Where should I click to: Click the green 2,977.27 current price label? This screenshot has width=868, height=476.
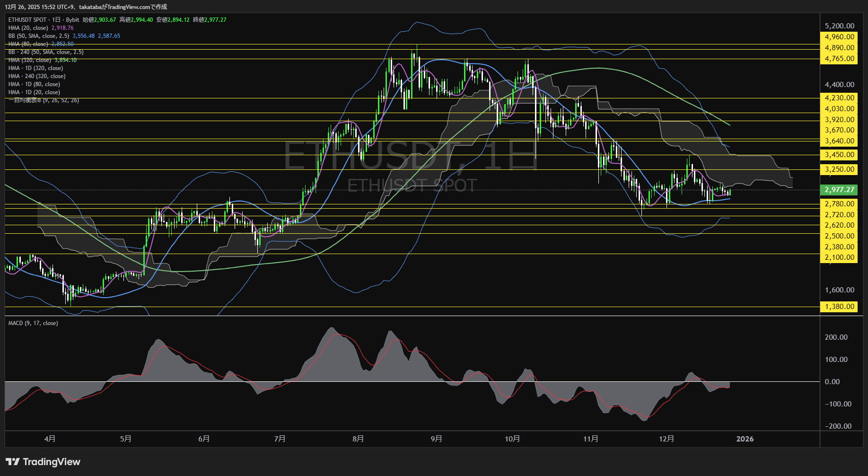click(839, 190)
